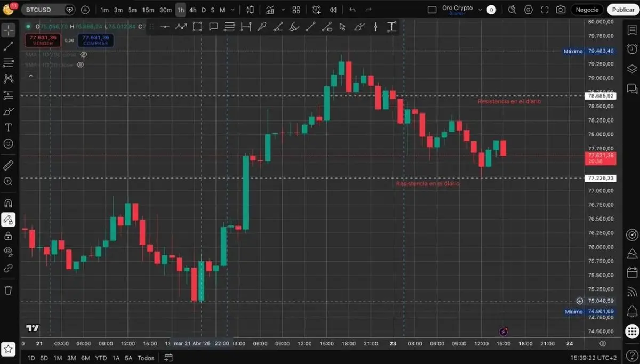This screenshot has width=640, height=364.
Task: Activate the magnet snap mode
Action: (x=9, y=203)
